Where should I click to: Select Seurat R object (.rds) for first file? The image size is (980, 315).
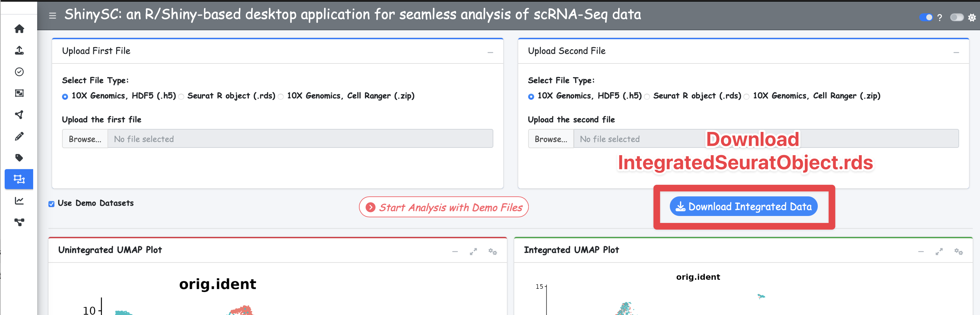[x=181, y=97]
